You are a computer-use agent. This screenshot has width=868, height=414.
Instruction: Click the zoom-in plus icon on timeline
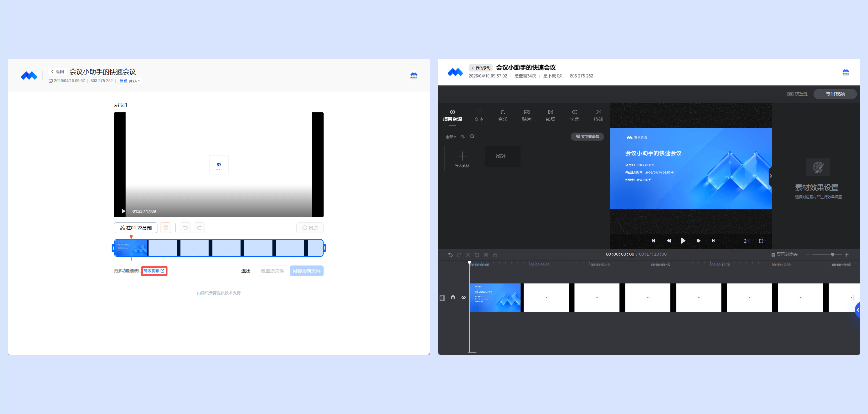846,255
